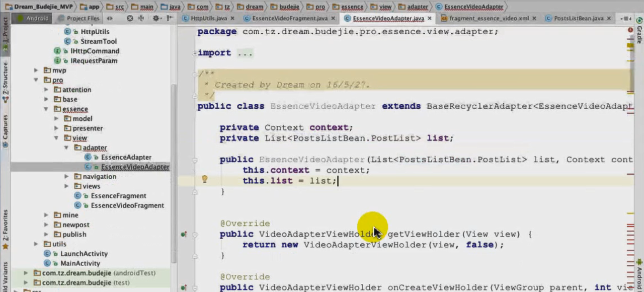644x292 pixels.
Task: Close the EssenceVideoAdapter.java tab
Action: pos(429,19)
